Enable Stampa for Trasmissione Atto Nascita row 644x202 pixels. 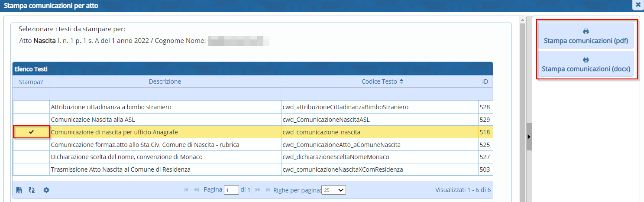tap(31, 169)
